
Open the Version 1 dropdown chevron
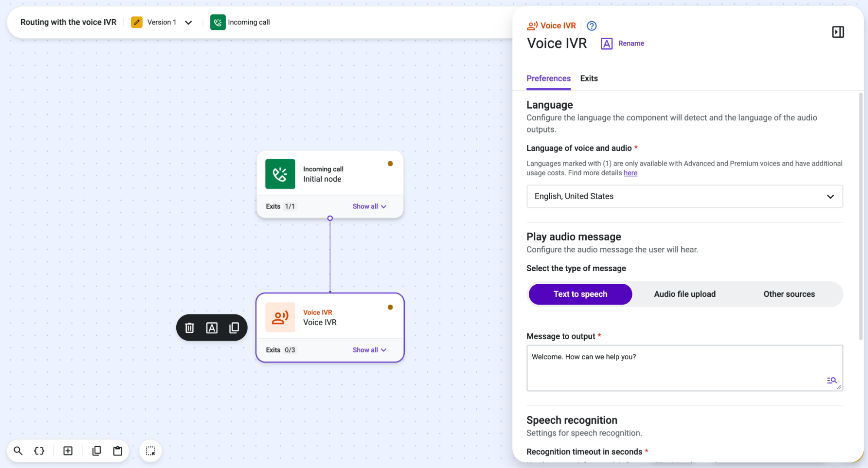[x=188, y=23]
